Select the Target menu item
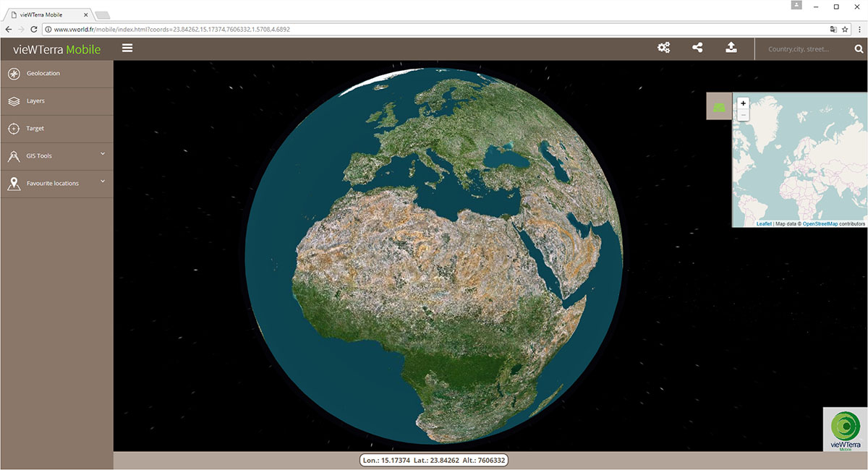 56,129
